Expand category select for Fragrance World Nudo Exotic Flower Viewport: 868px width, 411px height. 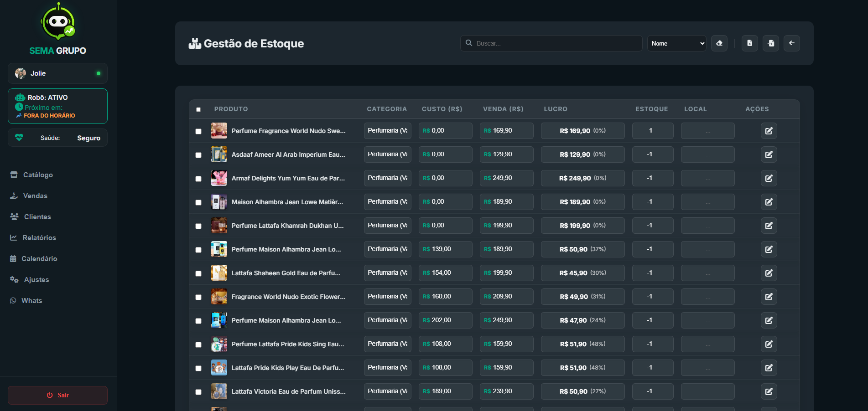coord(388,297)
